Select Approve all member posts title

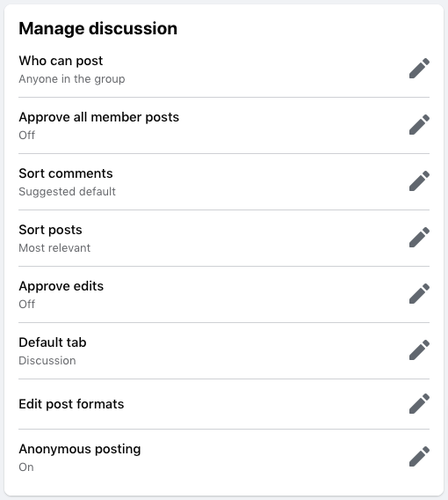point(99,117)
